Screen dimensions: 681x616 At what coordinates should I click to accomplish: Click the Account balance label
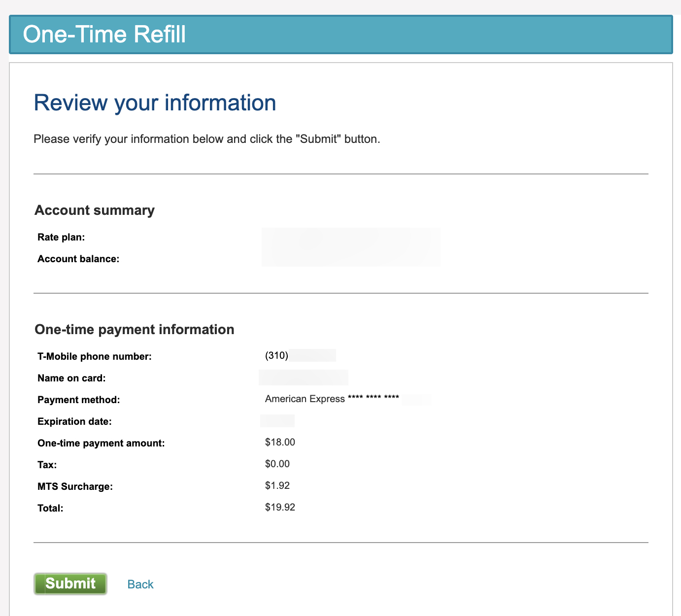pyautogui.click(x=78, y=259)
